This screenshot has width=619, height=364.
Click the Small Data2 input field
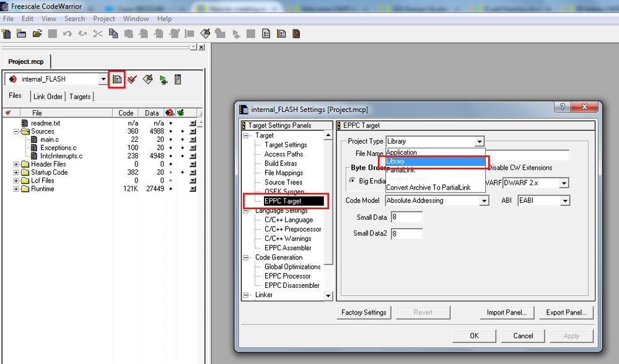click(407, 233)
